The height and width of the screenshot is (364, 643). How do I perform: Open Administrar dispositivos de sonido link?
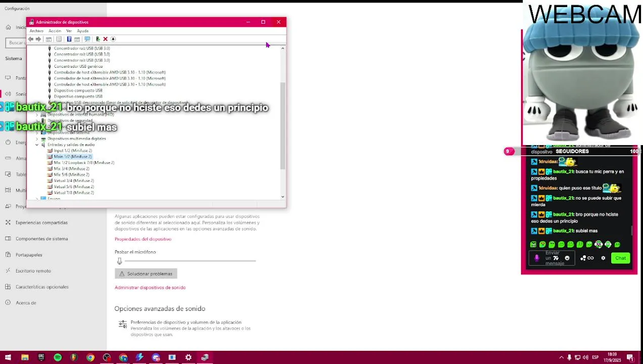coord(150,288)
